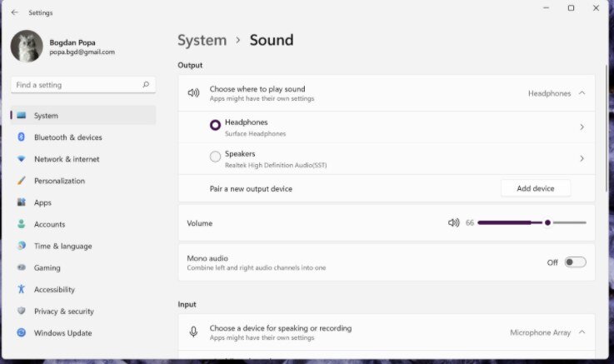Click the Find a setting search box
The width and height of the screenshot is (614, 364).
(75, 85)
